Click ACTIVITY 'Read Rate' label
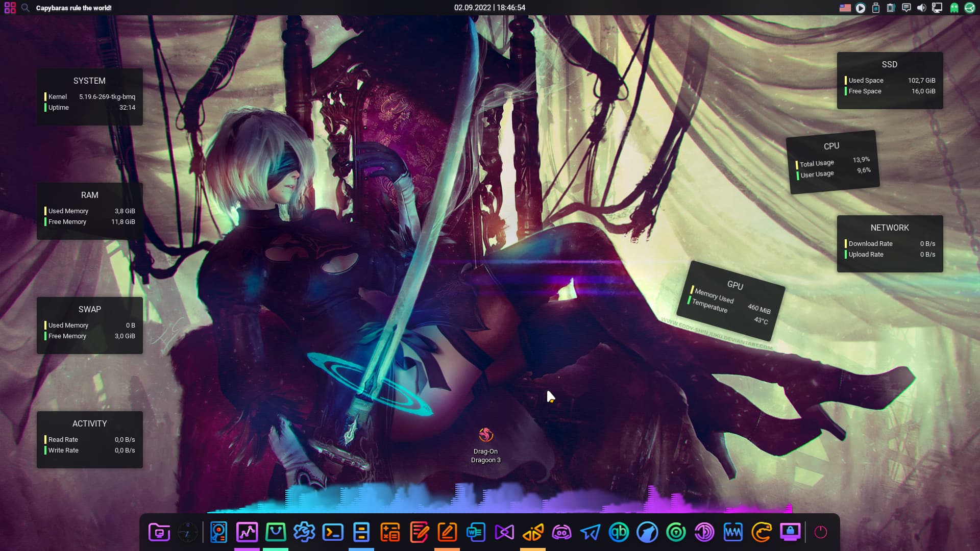Screen dimensions: 980x551 click(x=63, y=439)
